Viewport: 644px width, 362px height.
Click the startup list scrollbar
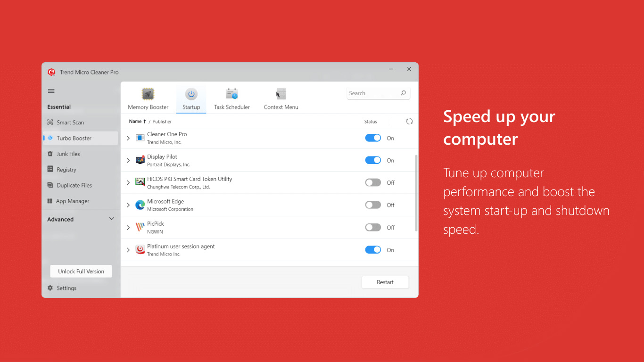pos(416,193)
